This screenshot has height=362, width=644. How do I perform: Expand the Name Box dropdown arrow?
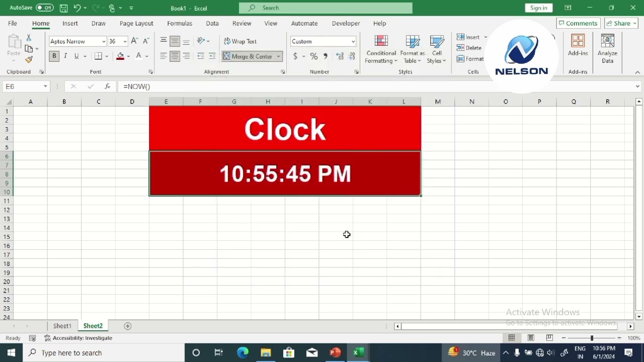(x=45, y=86)
